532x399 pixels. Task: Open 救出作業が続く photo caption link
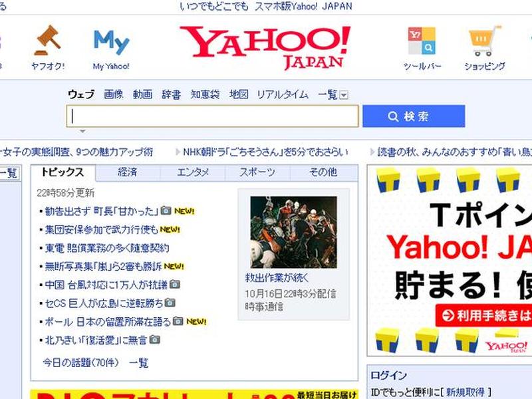tap(277, 278)
